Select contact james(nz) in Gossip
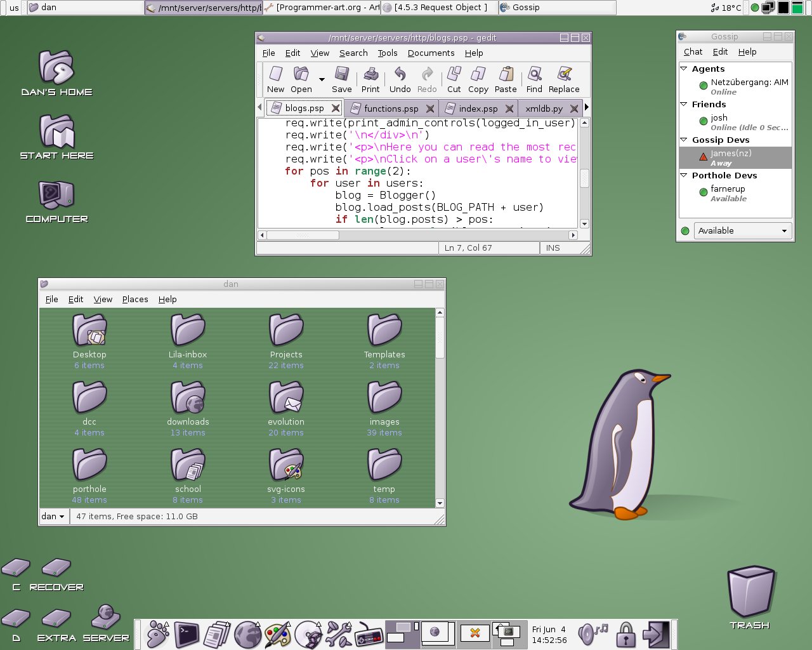This screenshot has width=812, height=650. click(736, 157)
